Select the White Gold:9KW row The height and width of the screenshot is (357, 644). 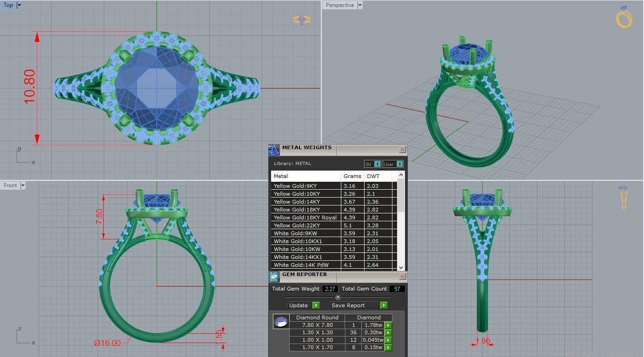pyautogui.click(x=334, y=233)
